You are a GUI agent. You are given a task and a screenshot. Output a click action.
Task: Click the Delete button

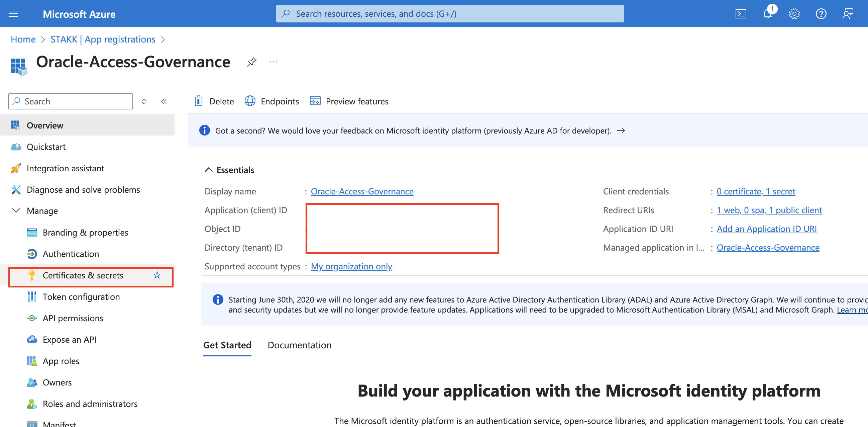coord(214,101)
